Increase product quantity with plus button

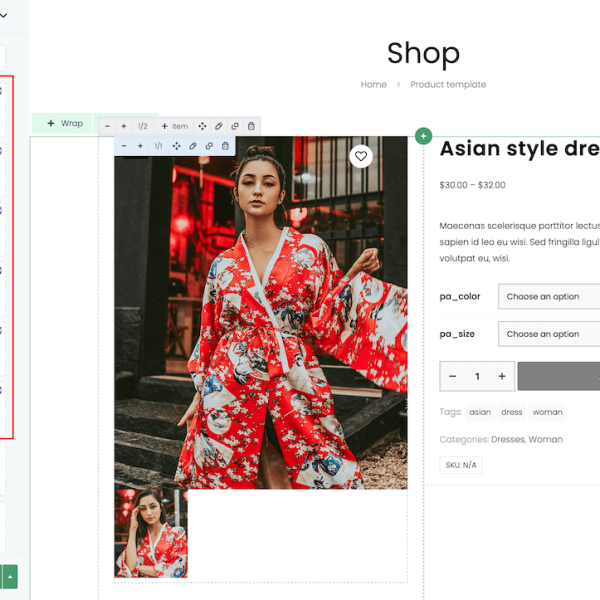[502, 376]
